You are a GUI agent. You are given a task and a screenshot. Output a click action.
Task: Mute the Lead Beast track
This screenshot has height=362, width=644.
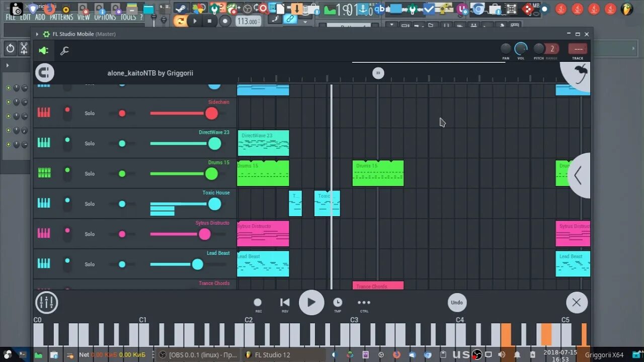point(67,264)
